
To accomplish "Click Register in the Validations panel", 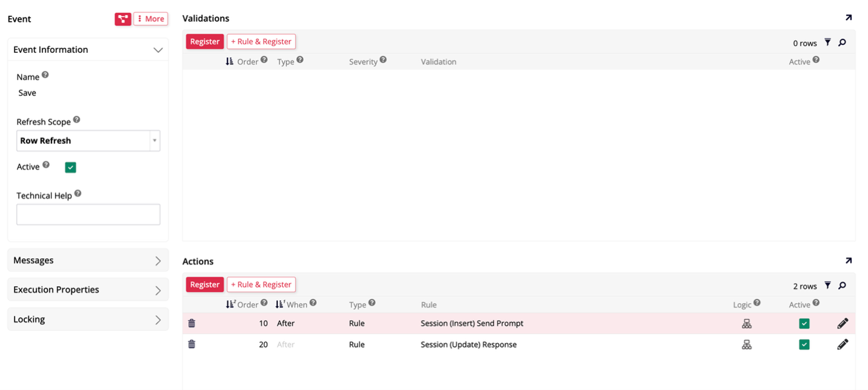I will [x=205, y=41].
